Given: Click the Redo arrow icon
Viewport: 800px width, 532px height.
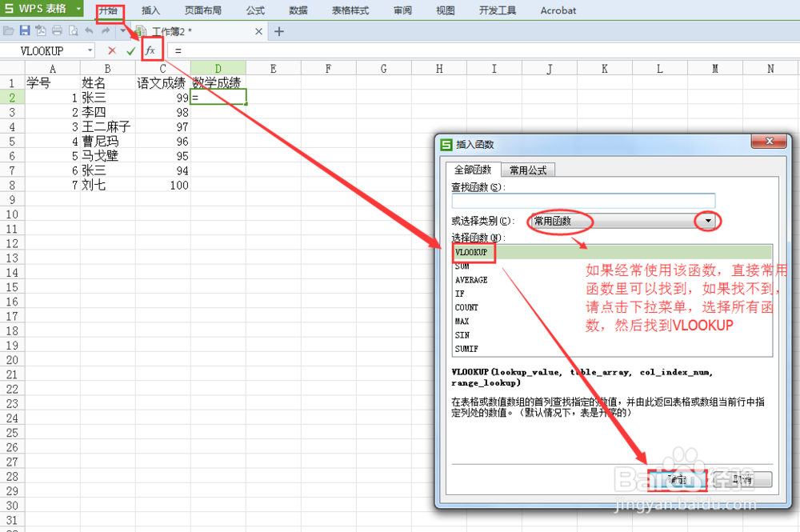Looking at the screenshot, I should tap(105, 30).
